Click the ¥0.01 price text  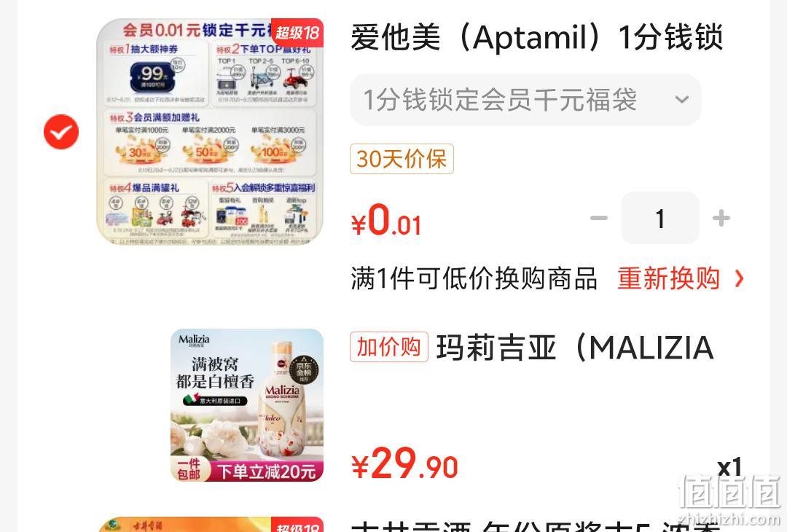(386, 221)
